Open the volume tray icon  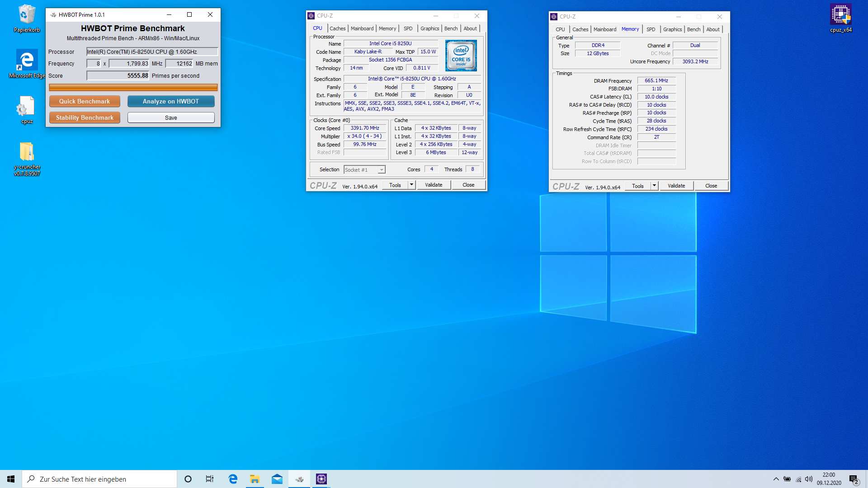click(809, 479)
